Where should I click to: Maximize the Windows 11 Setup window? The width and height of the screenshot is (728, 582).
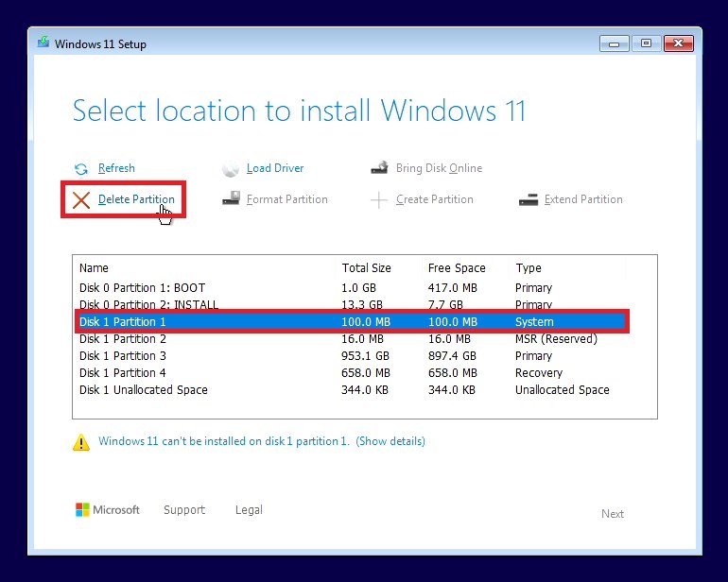pyautogui.click(x=646, y=43)
